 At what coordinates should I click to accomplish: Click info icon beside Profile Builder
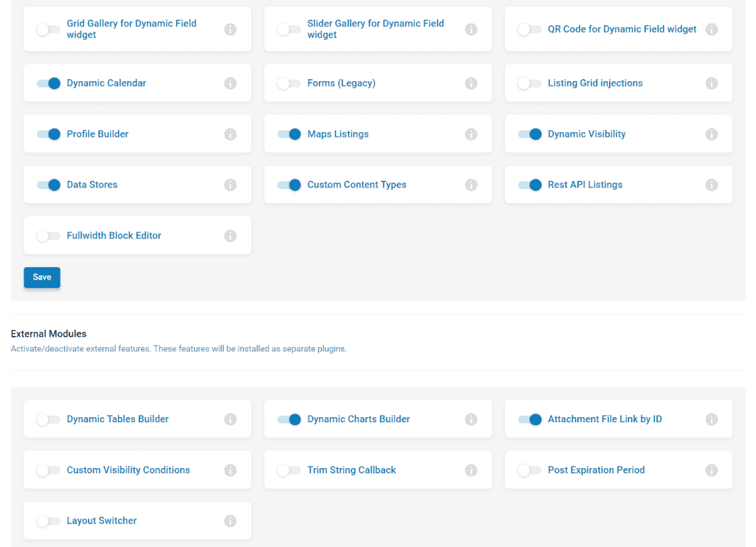230,134
